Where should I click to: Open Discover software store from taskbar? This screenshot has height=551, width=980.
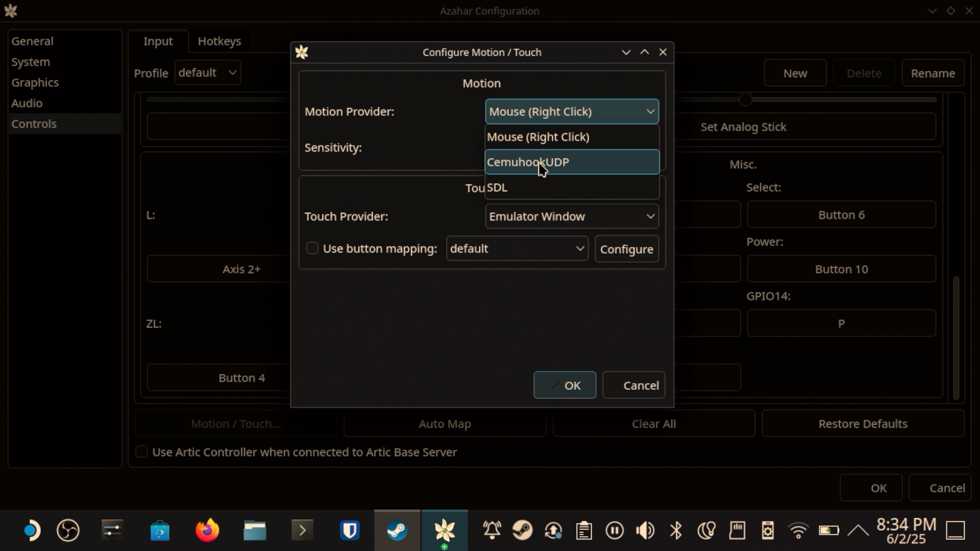160,531
